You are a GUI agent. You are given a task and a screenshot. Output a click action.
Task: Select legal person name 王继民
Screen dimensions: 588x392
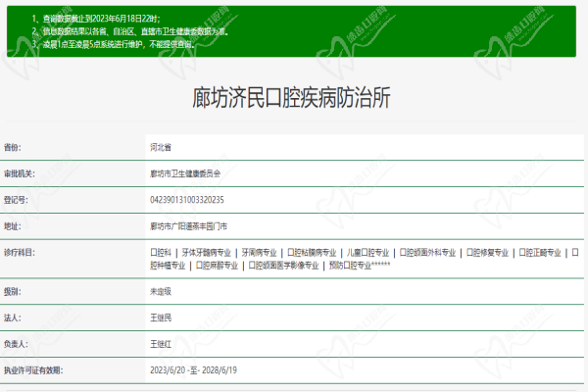click(161, 318)
